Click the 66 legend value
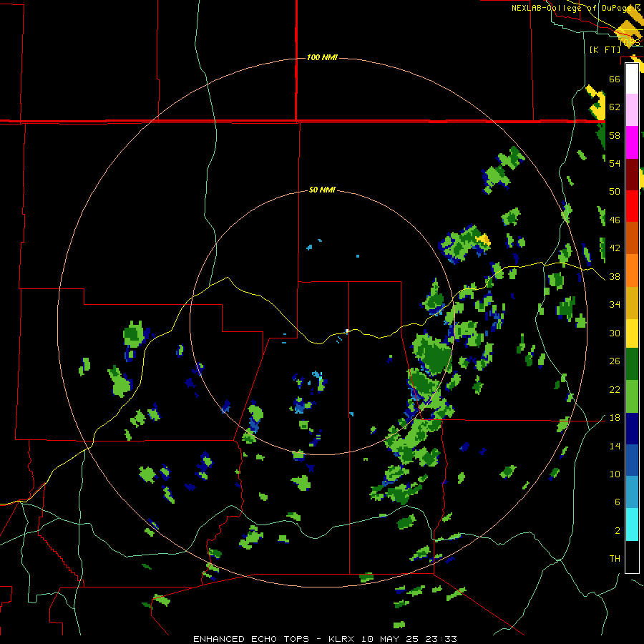644x644 pixels. [x=615, y=79]
